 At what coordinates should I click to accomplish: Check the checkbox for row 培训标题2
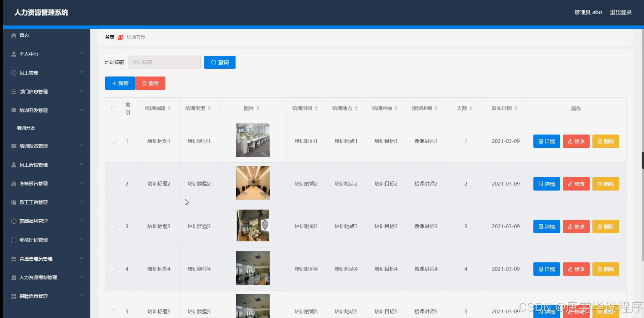(x=113, y=184)
